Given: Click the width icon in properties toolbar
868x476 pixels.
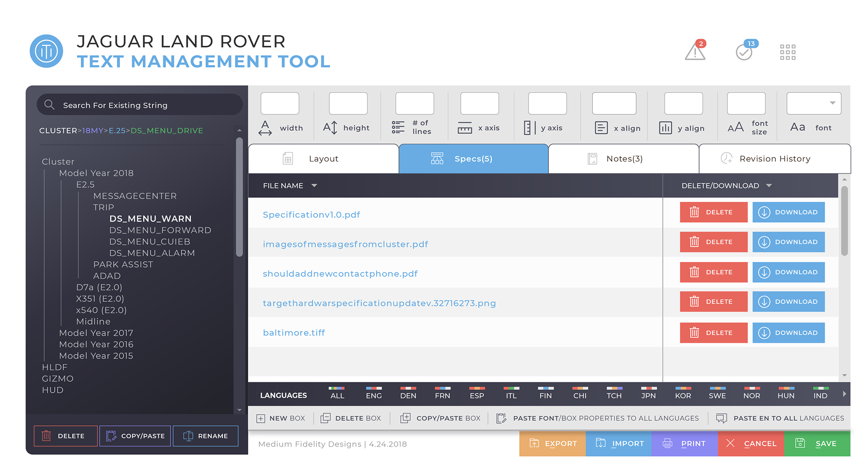Looking at the screenshot, I should click(x=265, y=128).
